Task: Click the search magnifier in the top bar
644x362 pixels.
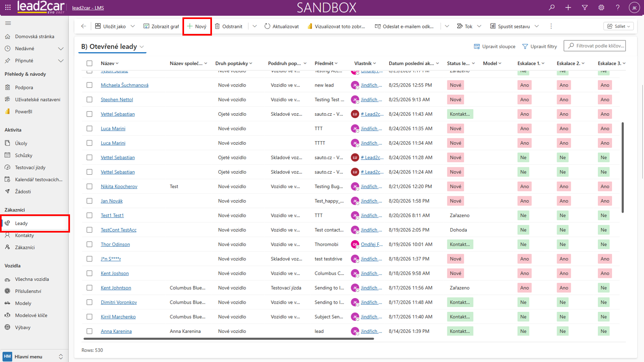Action: 552,7
